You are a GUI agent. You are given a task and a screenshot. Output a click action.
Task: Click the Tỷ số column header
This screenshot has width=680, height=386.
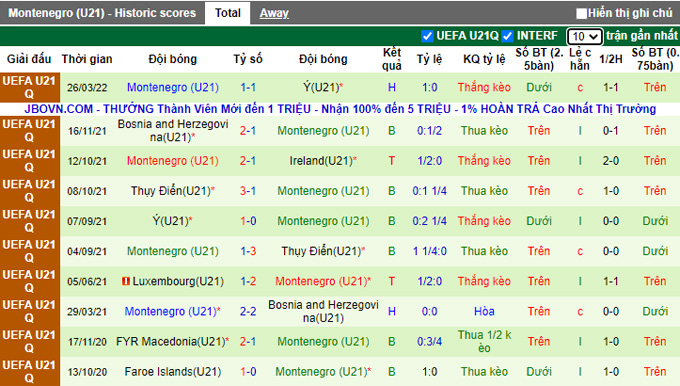pos(248,59)
